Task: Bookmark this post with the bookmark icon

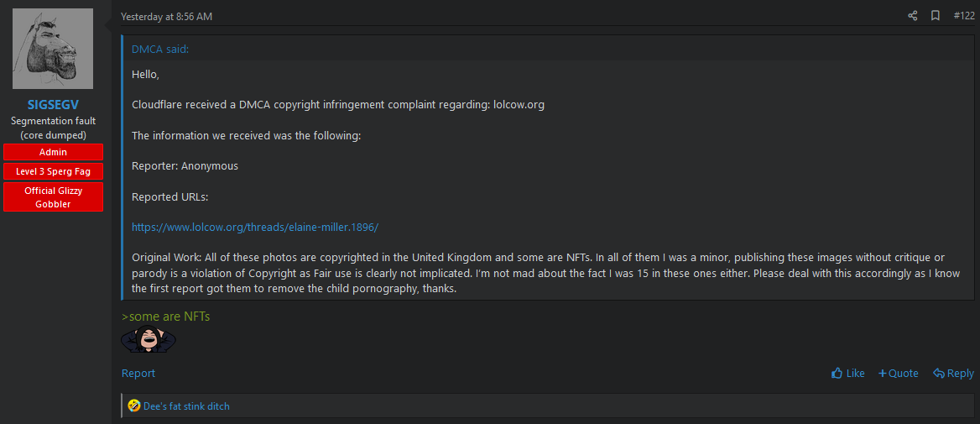Action: [936, 16]
